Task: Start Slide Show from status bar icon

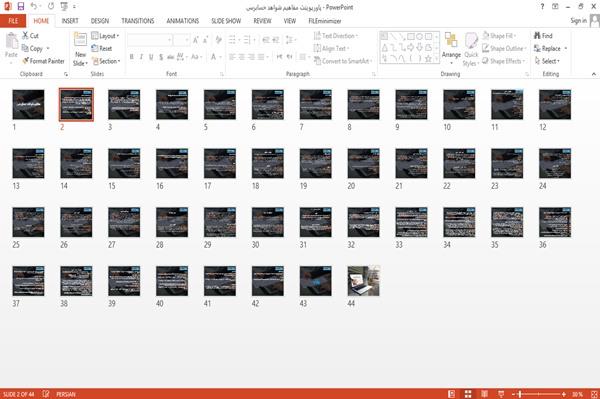Action: [501, 394]
